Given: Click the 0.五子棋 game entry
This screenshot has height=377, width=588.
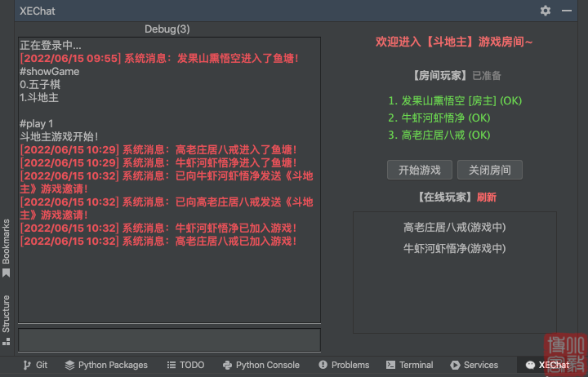Looking at the screenshot, I should 40,84.
